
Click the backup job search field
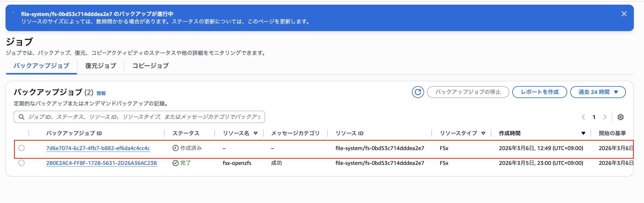144,117
